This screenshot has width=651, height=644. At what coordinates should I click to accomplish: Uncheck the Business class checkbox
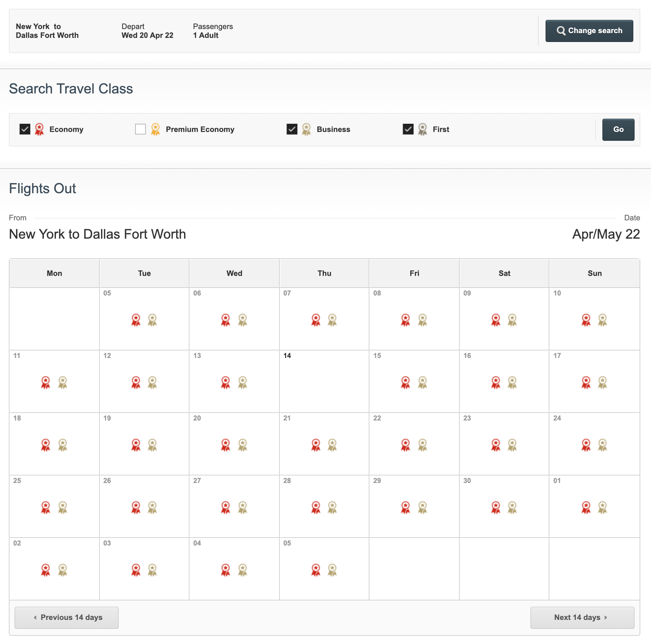(292, 129)
